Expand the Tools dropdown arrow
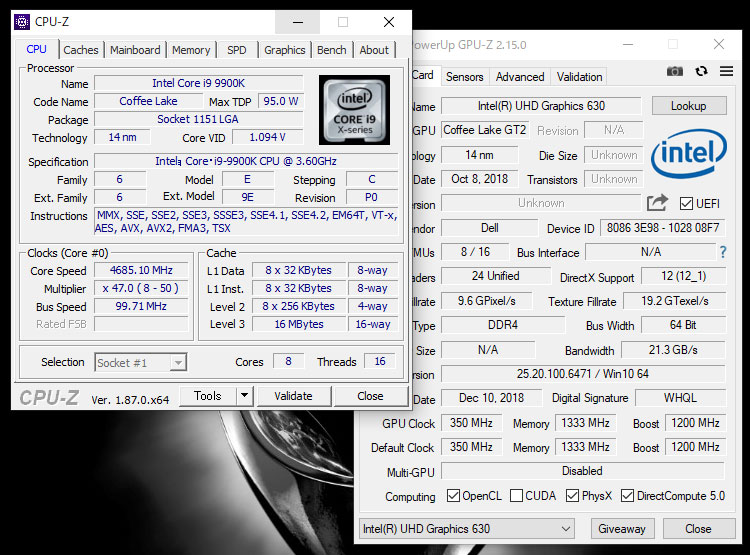Image resolution: width=750 pixels, height=555 pixels. pyautogui.click(x=244, y=396)
